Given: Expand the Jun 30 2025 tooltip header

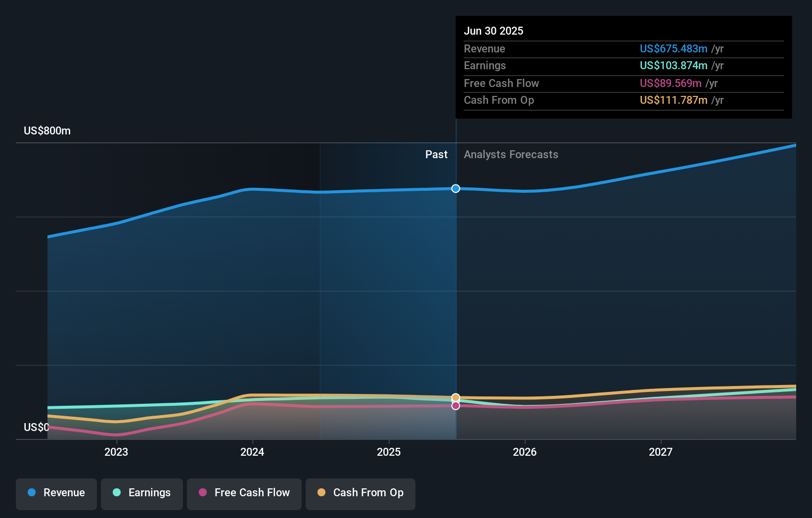Looking at the screenshot, I should [x=494, y=31].
